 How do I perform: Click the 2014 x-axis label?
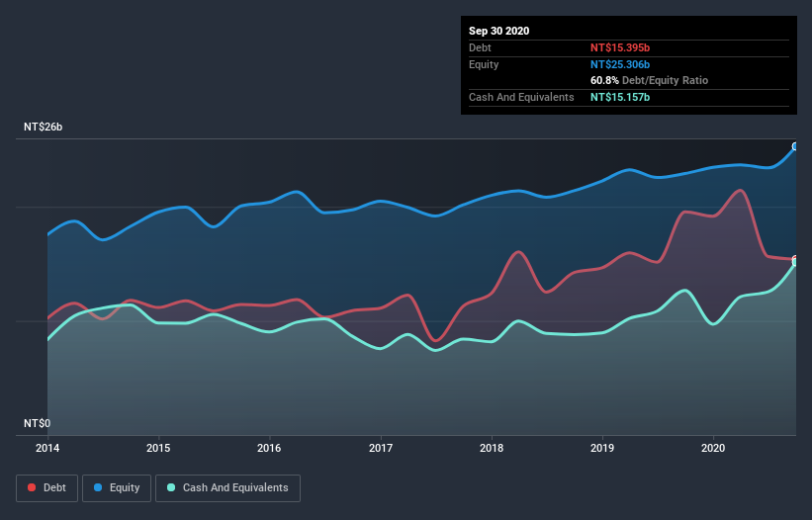(x=47, y=448)
